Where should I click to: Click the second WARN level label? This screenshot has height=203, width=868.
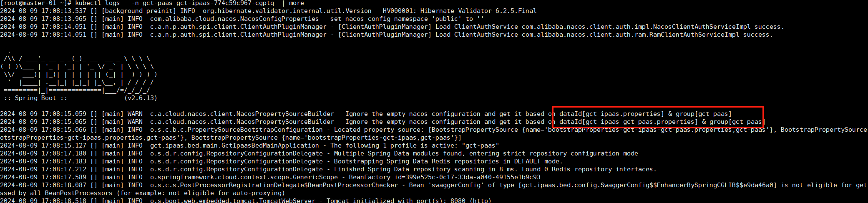coord(135,122)
